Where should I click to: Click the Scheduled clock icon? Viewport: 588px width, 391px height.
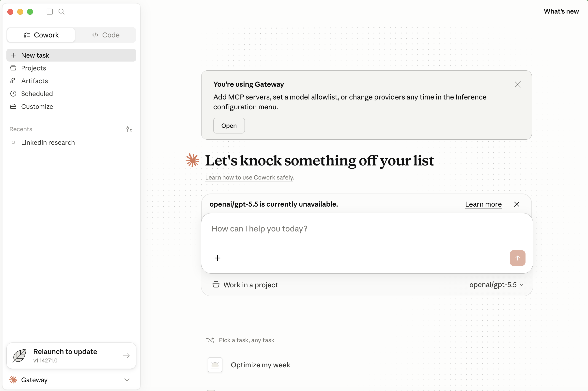(x=13, y=94)
